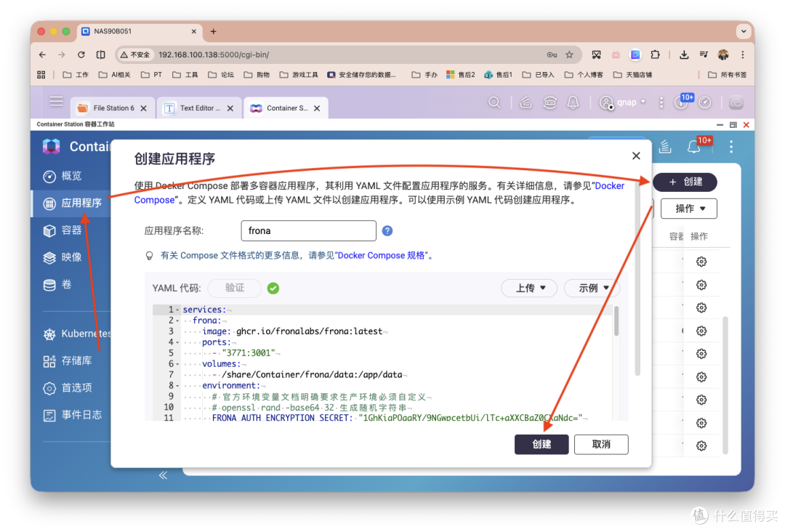The width and height of the screenshot is (785, 532).
Task: Open browser extensions puzzle icon
Action: point(655,55)
